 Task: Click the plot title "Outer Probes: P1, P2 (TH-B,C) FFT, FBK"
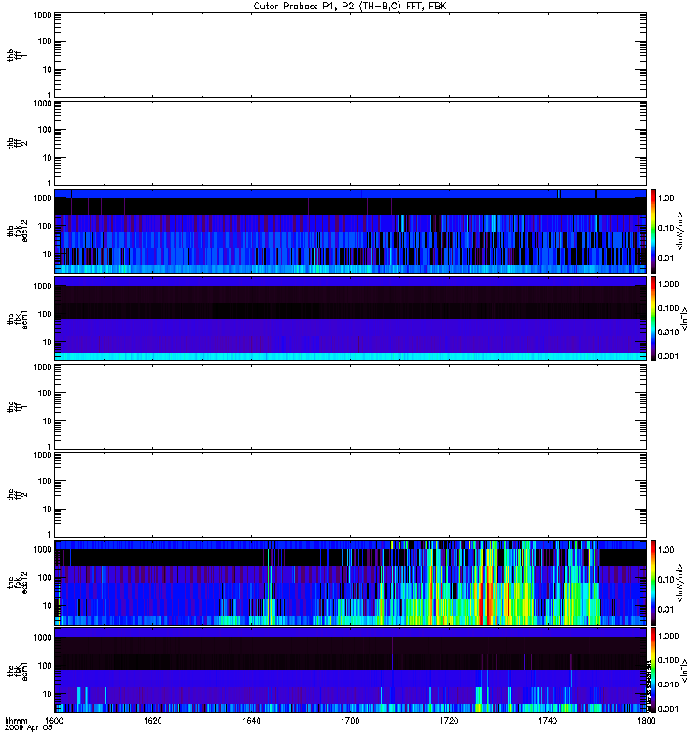(x=350, y=7)
